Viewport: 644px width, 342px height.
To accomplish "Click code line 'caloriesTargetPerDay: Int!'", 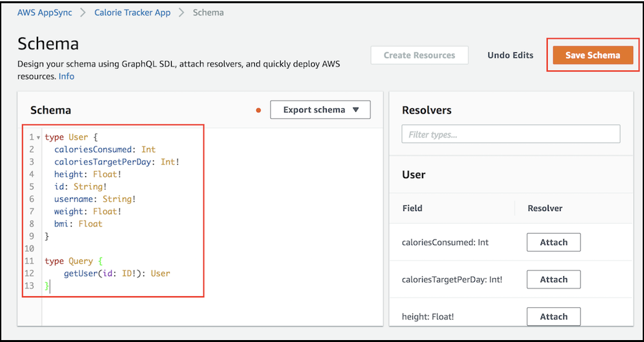I will pyautogui.click(x=117, y=162).
